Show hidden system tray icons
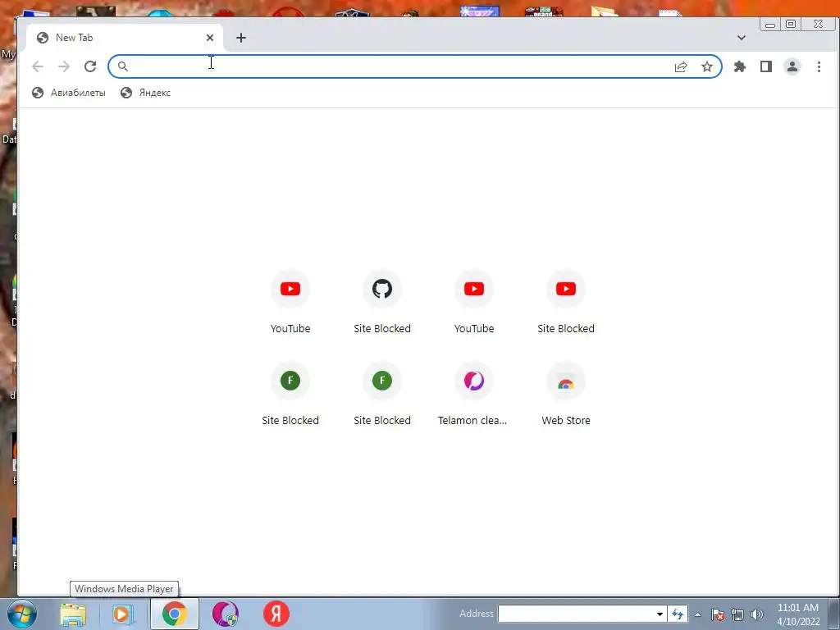 697,614
